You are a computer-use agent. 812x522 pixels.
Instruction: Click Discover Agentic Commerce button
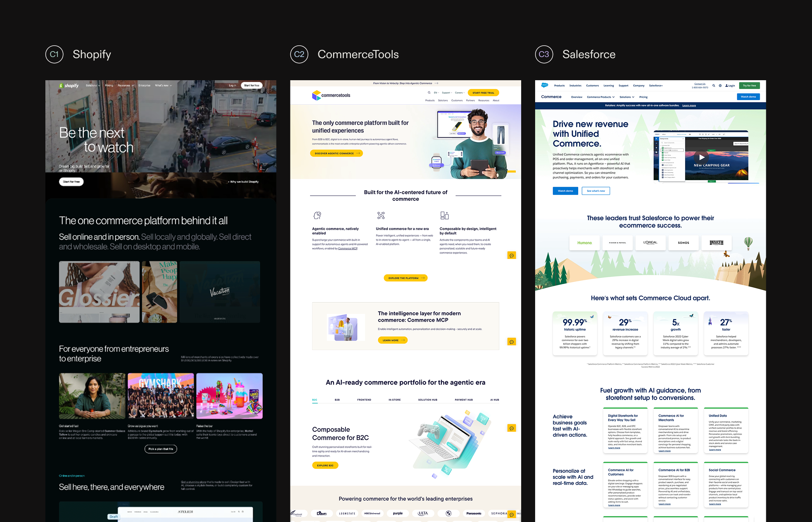[x=337, y=153]
